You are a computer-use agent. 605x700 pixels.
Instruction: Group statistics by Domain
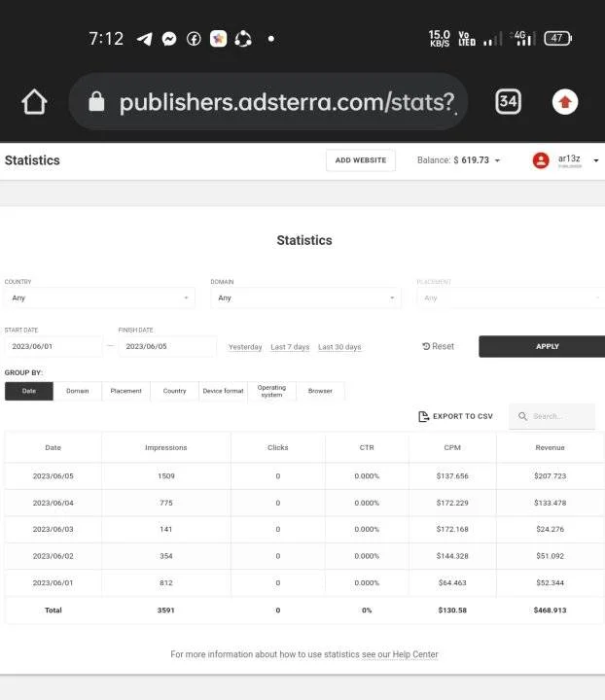point(77,391)
